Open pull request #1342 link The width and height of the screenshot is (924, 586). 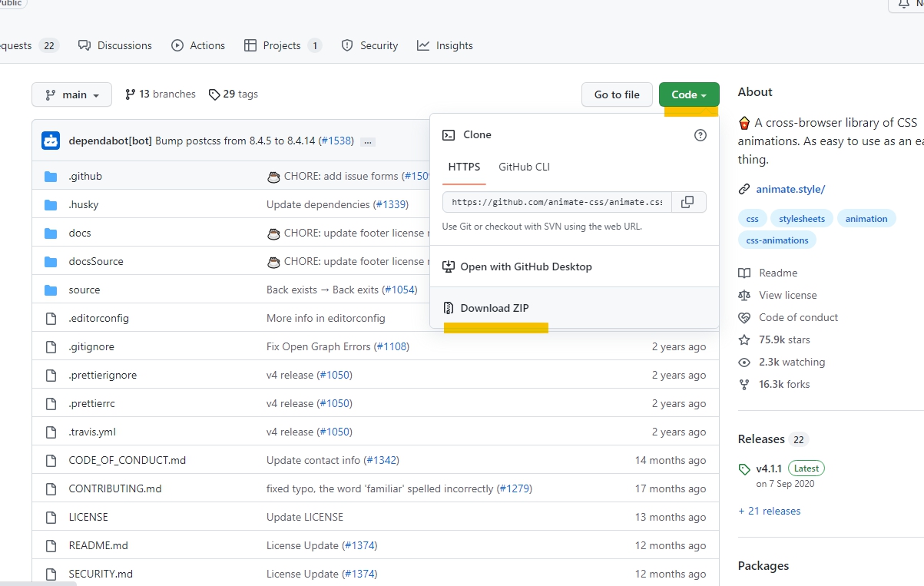[382, 460]
